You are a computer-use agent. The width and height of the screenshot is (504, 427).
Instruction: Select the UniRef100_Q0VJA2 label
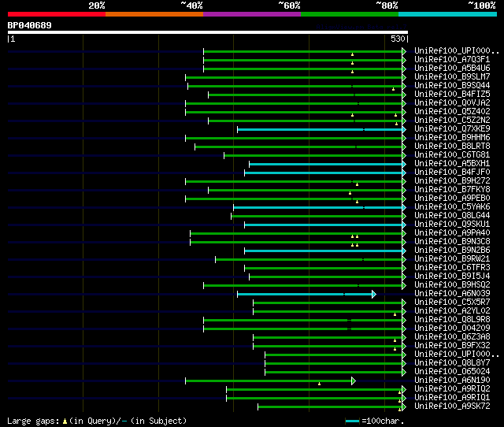tap(452, 103)
